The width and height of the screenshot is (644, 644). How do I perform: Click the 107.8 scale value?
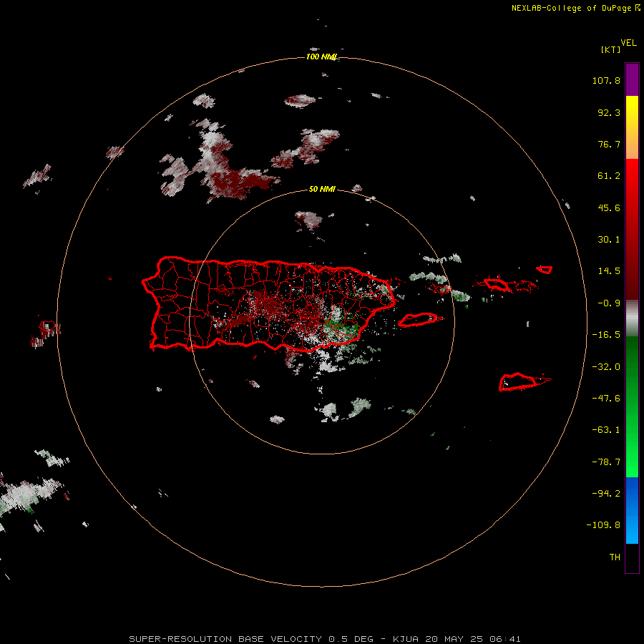[x=606, y=80]
